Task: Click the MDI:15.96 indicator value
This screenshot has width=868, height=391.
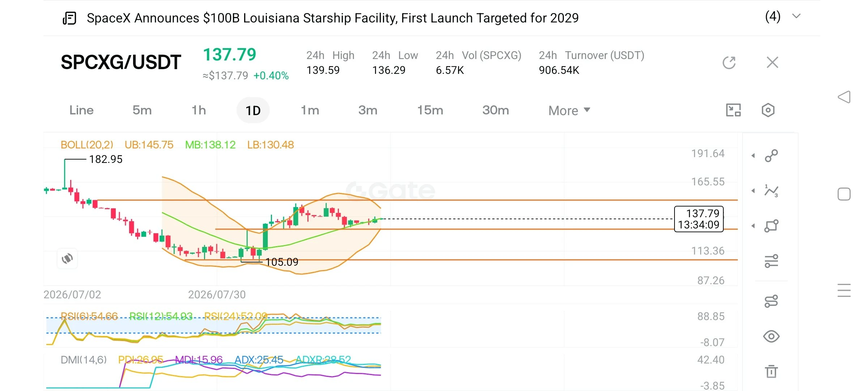Action: click(199, 360)
